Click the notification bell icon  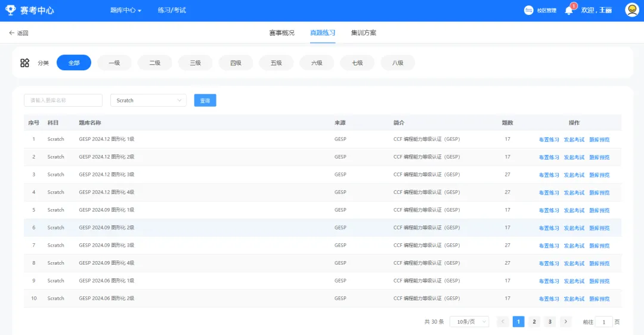tap(569, 10)
